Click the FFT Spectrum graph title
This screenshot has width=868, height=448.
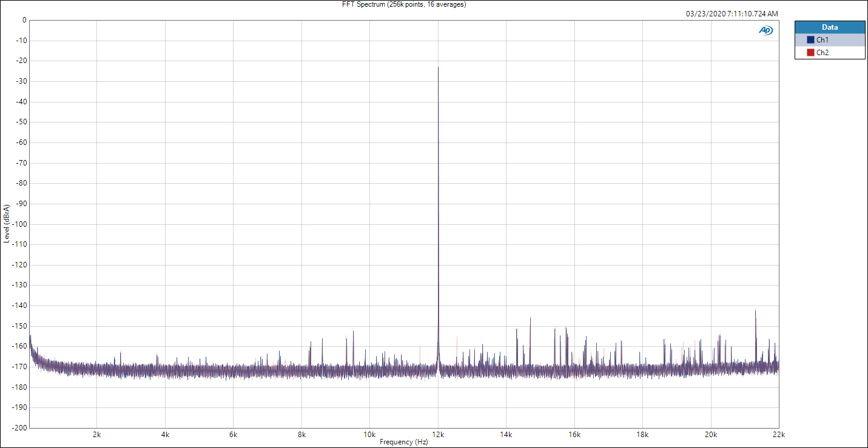404,4
